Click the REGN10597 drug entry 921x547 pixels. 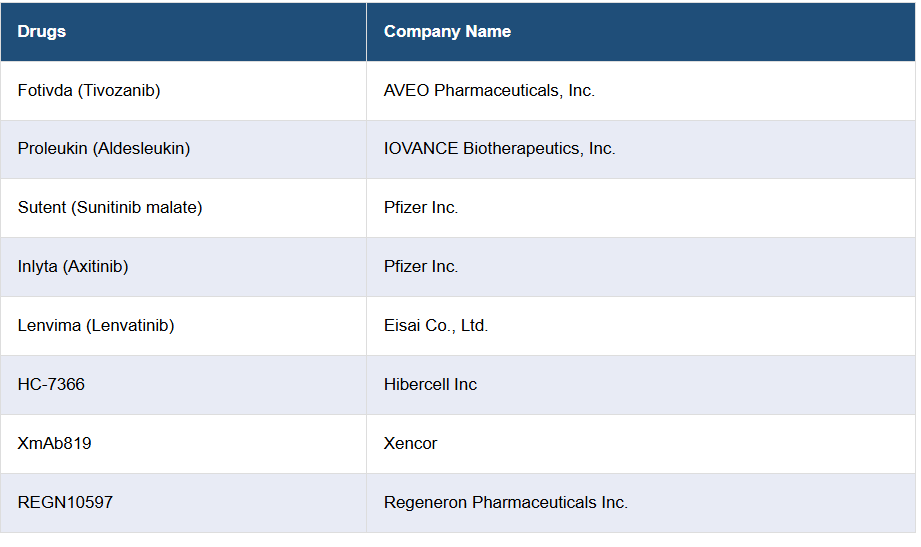[65, 502]
